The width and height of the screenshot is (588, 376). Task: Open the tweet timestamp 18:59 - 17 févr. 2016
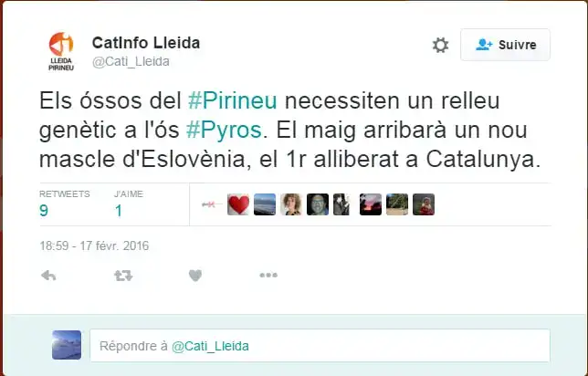coord(94,245)
